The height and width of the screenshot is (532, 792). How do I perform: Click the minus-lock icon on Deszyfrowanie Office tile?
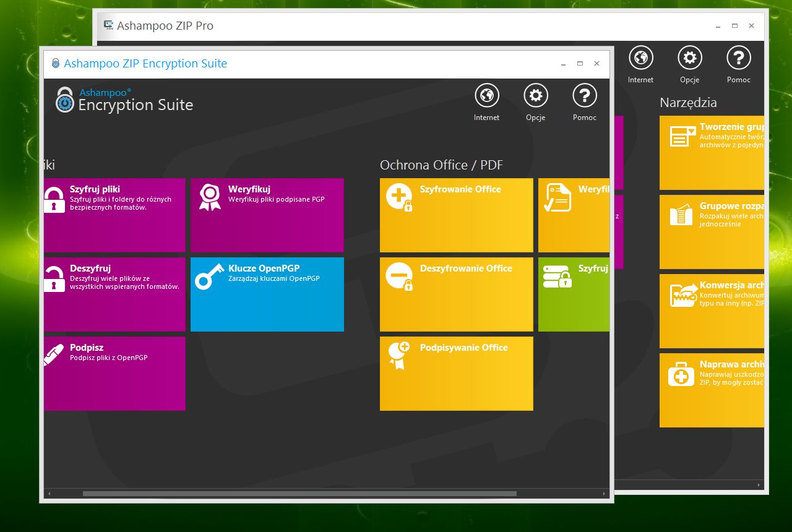coord(399,277)
